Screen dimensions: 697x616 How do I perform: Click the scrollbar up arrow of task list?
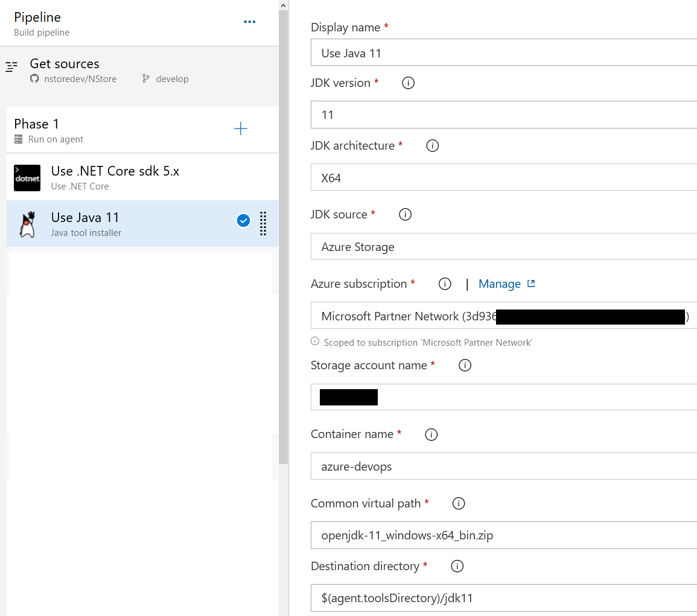[283, 5]
